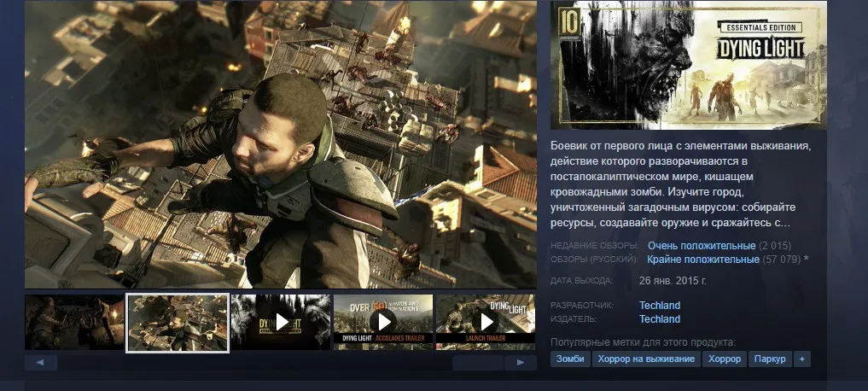Select the 'Хоррор на выживание' tag
This screenshot has height=391, width=868.
pyautogui.click(x=647, y=359)
